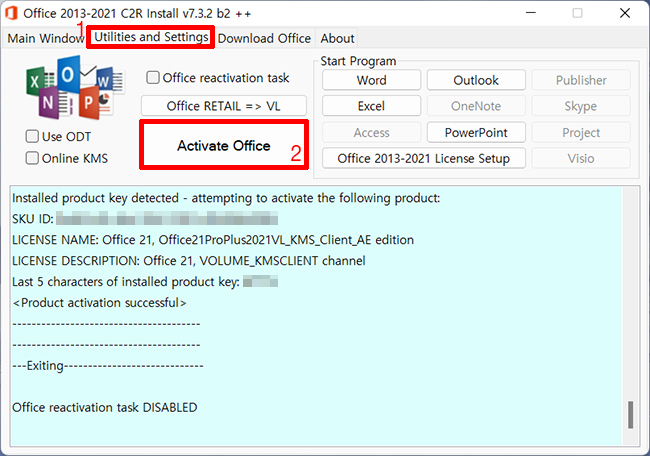The height and width of the screenshot is (456, 650).
Task: Close the C2R Install window
Action: point(625,13)
